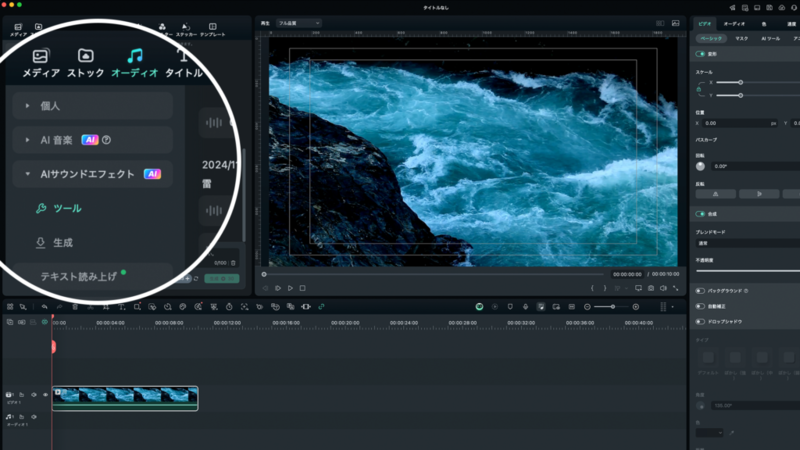Screen dimensions: 800x450
Task: Click the monitor display icon under preview
Action: 638,288
